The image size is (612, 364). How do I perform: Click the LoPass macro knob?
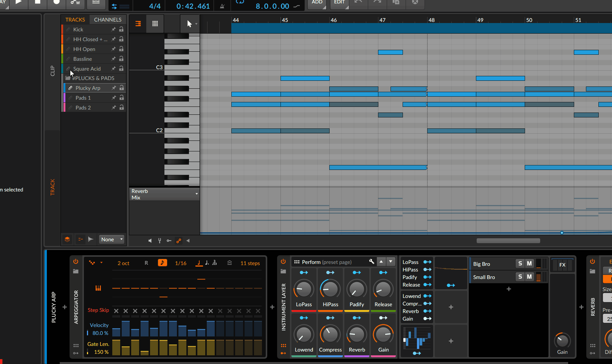coord(304,290)
